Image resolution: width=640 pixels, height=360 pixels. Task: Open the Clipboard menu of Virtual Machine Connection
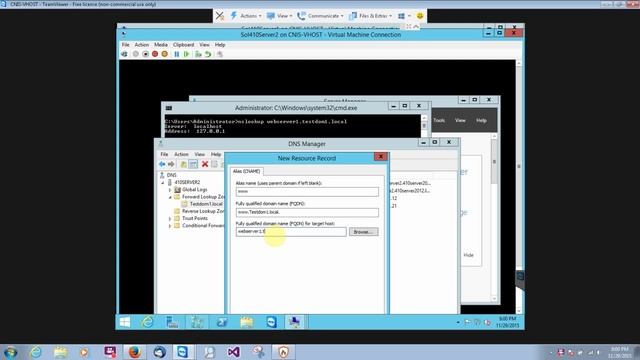click(x=184, y=44)
